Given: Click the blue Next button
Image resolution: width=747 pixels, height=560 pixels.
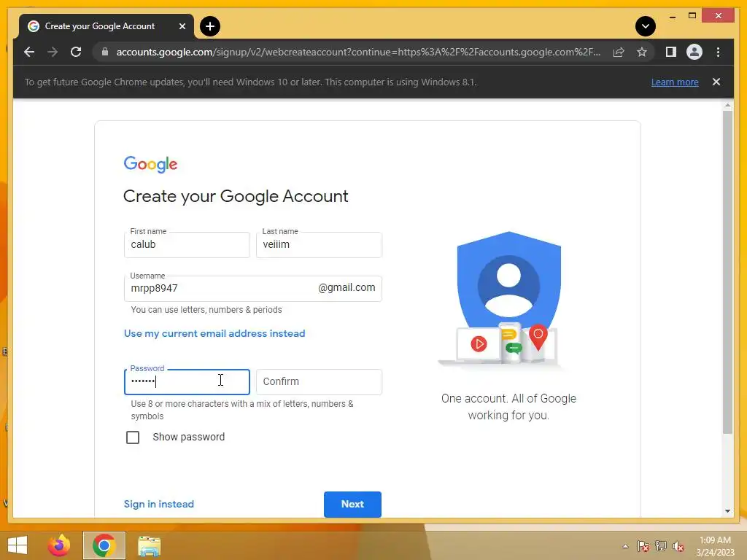Looking at the screenshot, I should tap(352, 505).
